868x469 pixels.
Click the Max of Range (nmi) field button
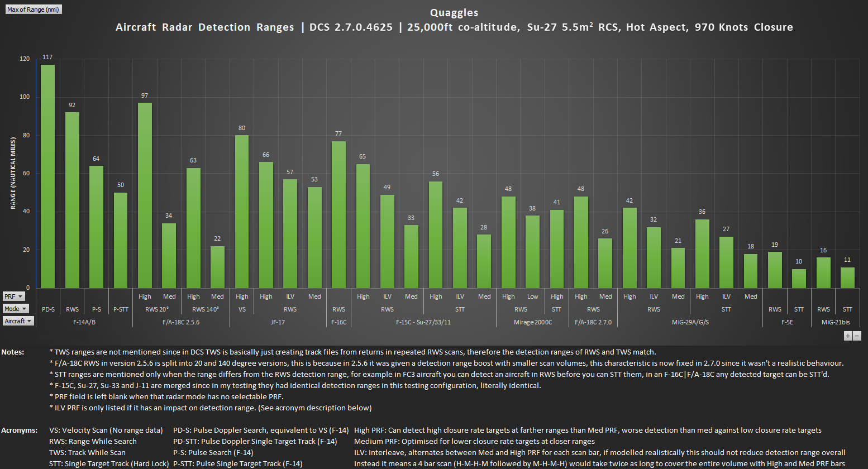[x=34, y=9]
